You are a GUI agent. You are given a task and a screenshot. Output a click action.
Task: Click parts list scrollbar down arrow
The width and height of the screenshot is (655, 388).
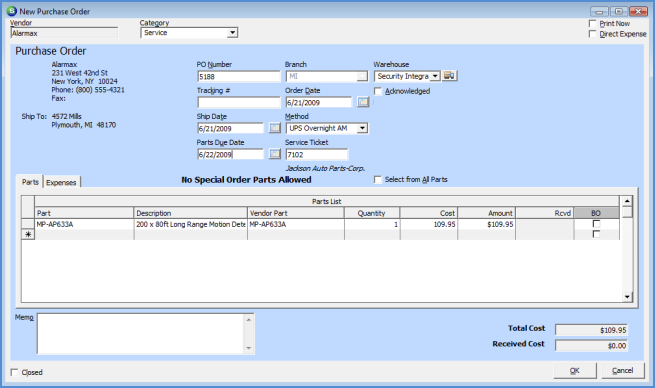(627, 297)
